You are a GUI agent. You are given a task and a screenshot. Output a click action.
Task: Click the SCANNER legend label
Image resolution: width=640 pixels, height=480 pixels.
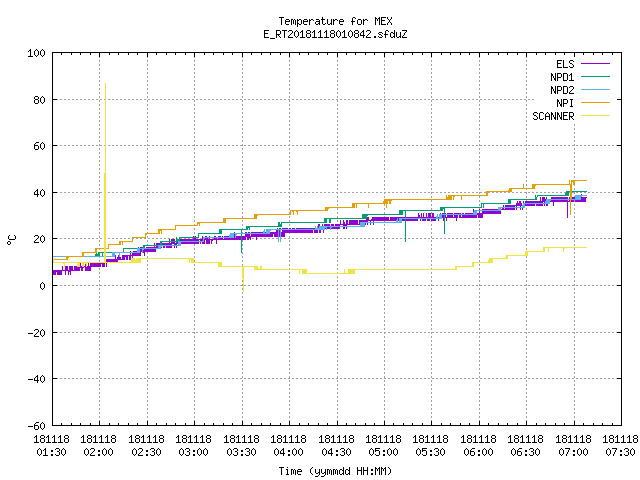point(553,116)
